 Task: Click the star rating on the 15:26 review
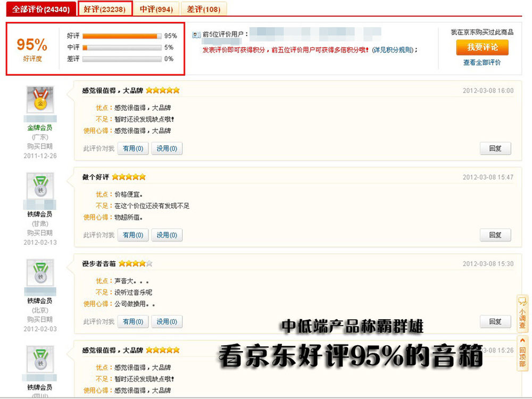point(163,350)
